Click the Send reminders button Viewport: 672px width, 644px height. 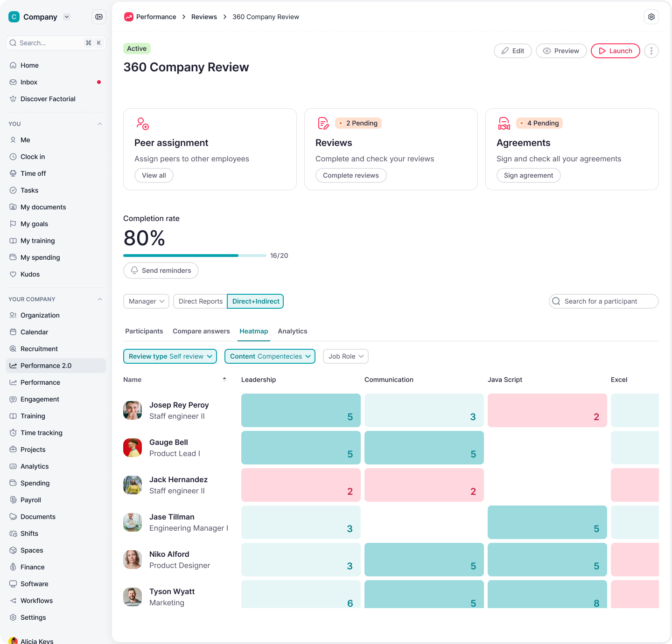tap(161, 270)
